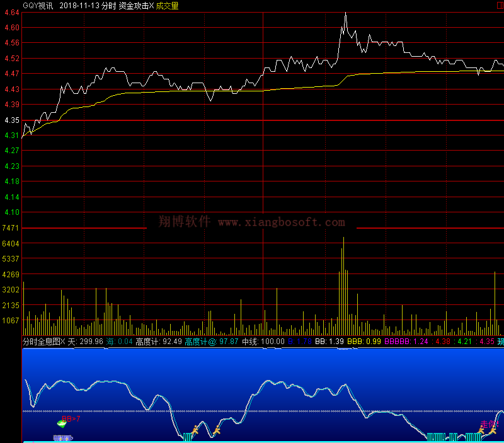
Task: Click the red : 4.38 indicator value
Action: click(x=440, y=342)
